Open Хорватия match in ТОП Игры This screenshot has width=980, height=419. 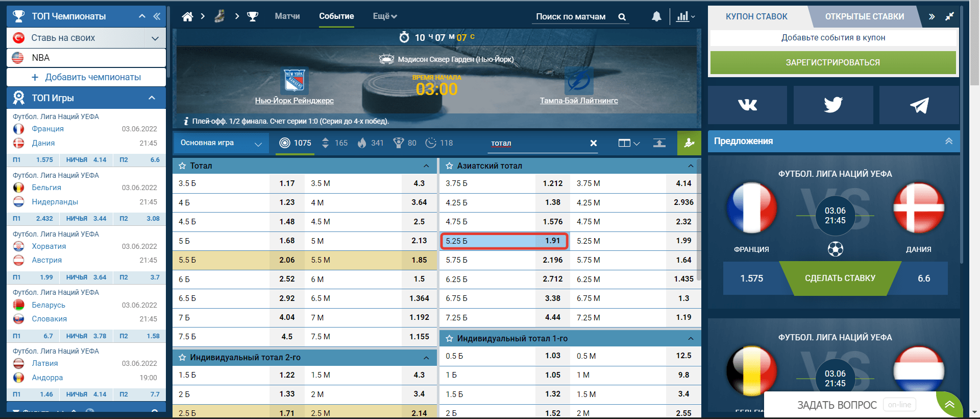[49, 246]
